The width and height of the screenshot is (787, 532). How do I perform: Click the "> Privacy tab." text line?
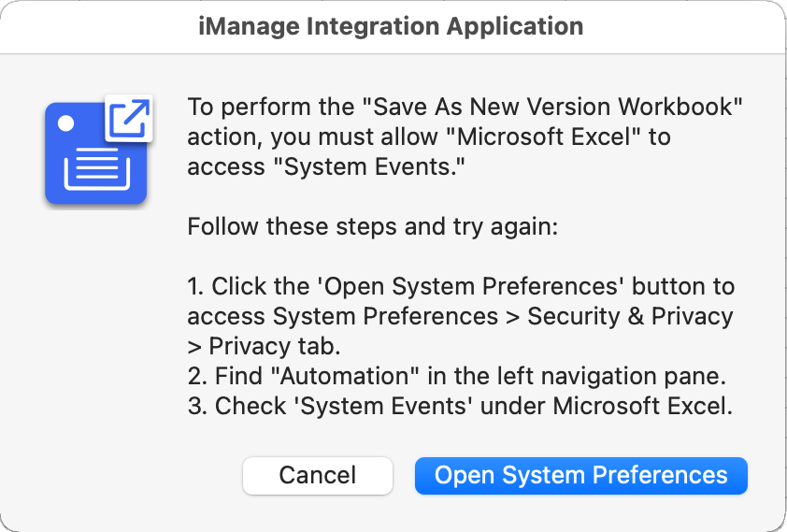pyautogui.click(x=263, y=346)
